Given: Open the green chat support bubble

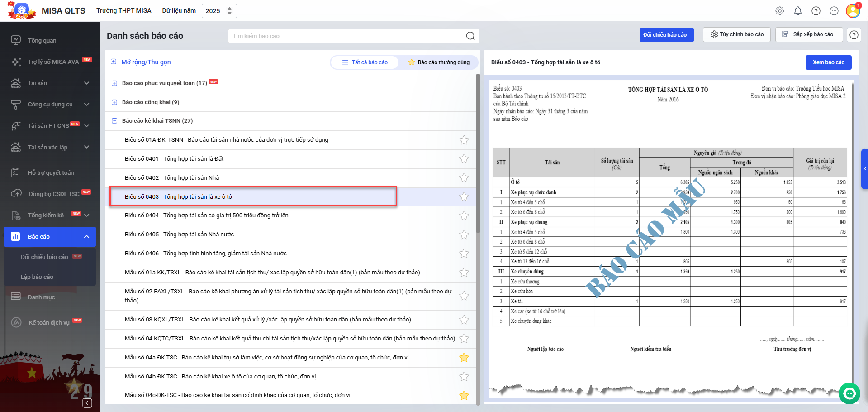Looking at the screenshot, I should point(849,393).
